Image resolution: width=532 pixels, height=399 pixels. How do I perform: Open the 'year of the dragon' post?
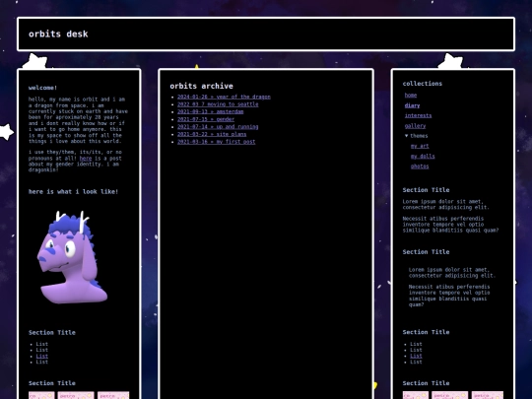(x=224, y=97)
